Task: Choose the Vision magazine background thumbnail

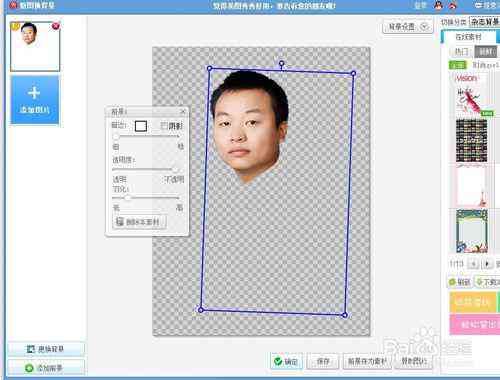Action: tap(472, 94)
